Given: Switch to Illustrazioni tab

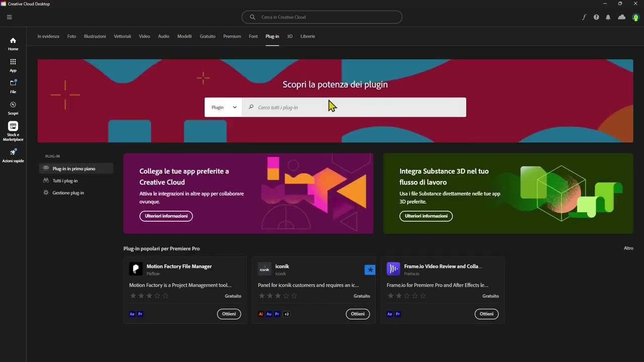Looking at the screenshot, I should click(x=95, y=36).
